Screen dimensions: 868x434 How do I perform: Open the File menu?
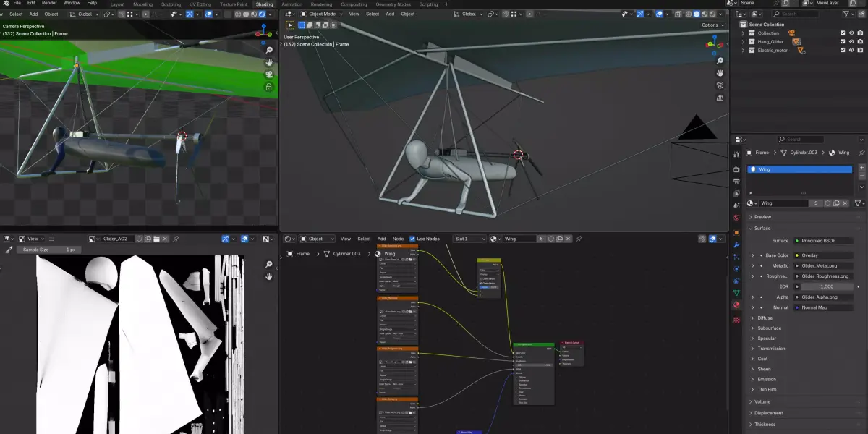pyautogui.click(x=17, y=3)
